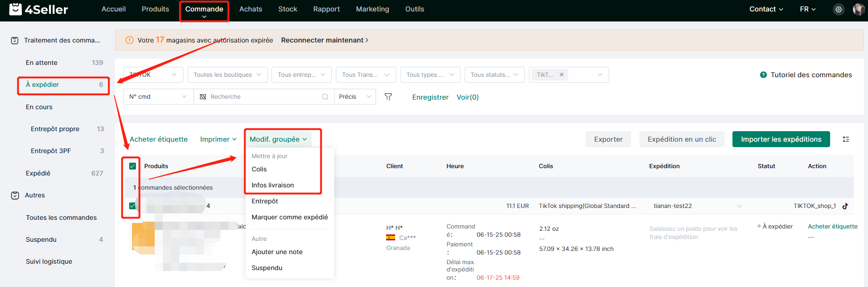Open Toutes les boutiques dropdown
The image size is (868, 287).
pos(227,74)
